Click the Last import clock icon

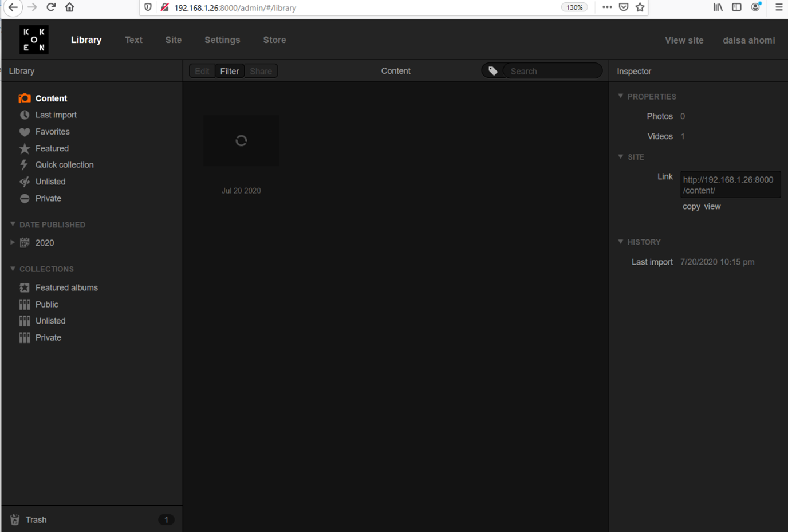coord(25,115)
